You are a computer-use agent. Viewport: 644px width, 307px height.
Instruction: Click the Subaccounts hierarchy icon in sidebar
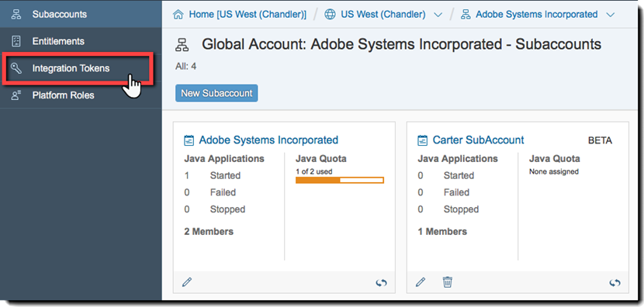(16, 15)
